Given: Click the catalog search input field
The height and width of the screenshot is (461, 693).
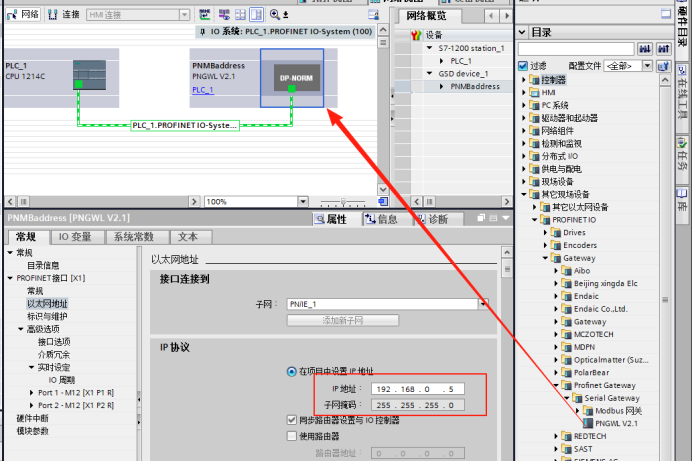Looking at the screenshot, I should coord(576,49).
